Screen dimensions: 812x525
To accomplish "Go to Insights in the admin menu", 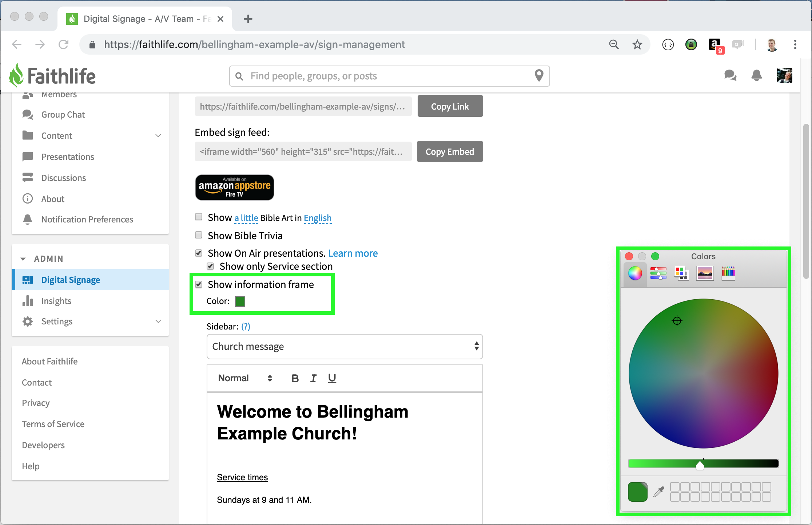I will point(56,301).
